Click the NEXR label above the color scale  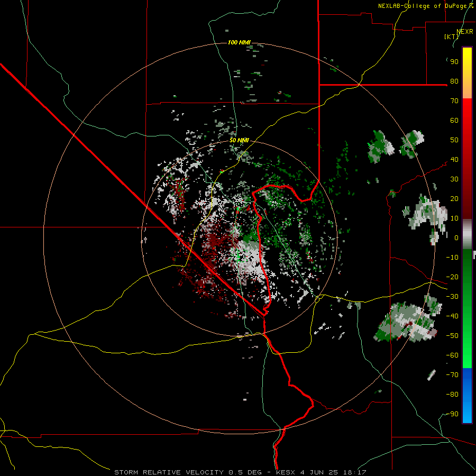click(x=465, y=32)
